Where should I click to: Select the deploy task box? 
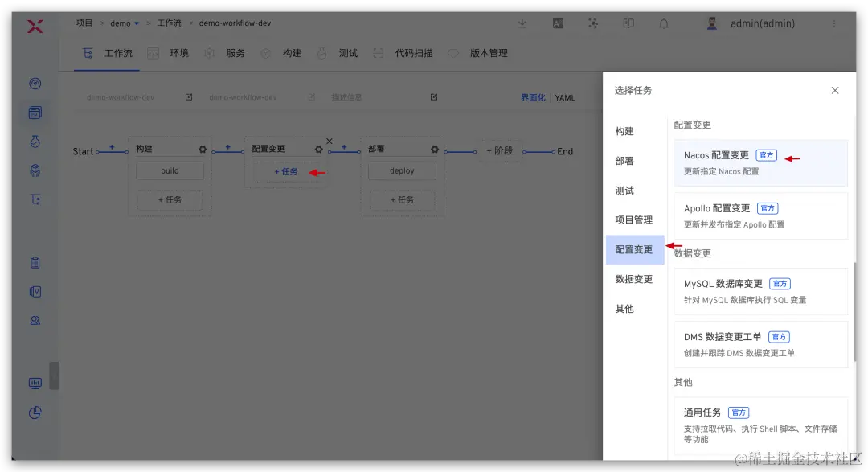(x=402, y=170)
